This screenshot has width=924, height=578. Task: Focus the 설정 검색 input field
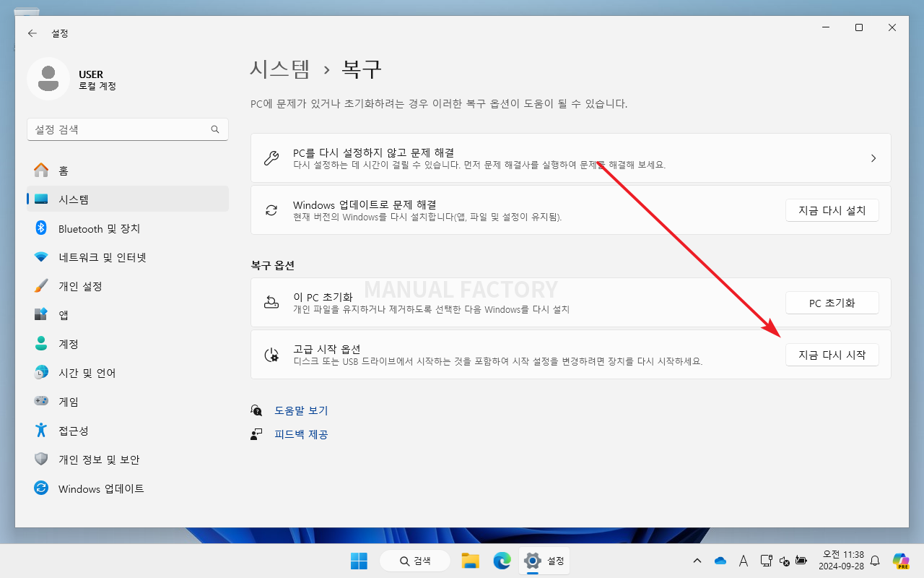[128, 129]
